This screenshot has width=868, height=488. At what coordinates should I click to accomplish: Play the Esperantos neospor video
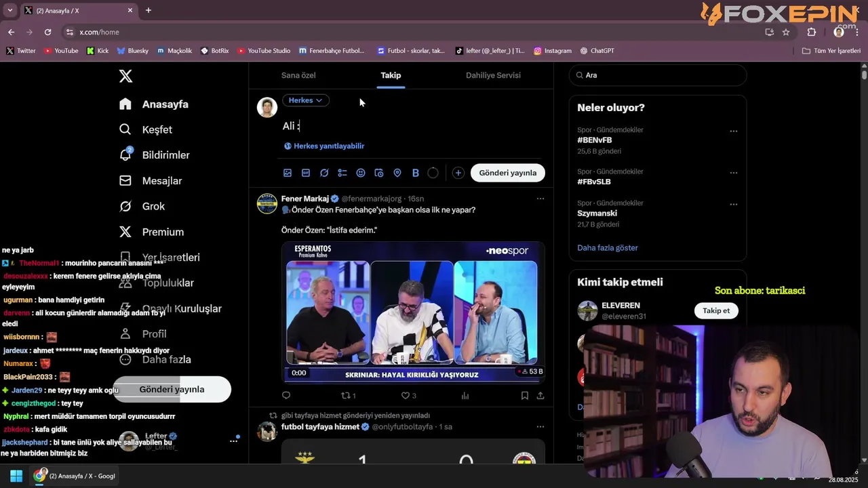[413, 312]
